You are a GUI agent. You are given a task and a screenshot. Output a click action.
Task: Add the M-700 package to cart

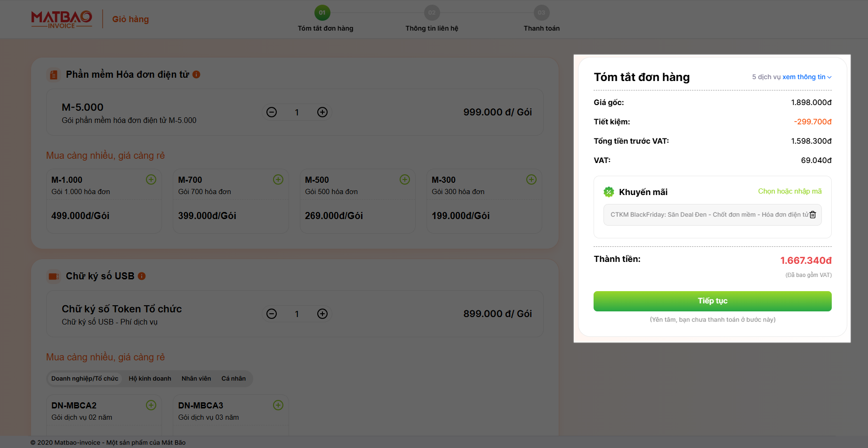[x=278, y=179]
